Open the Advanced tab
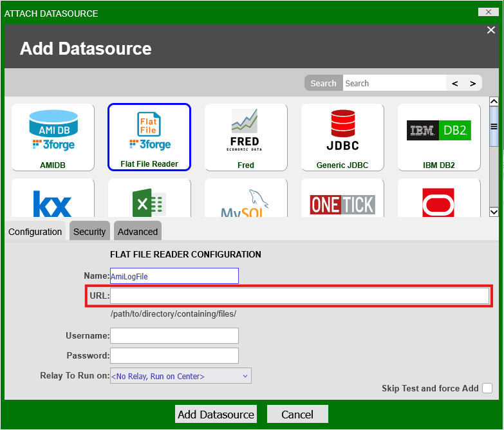The width and height of the screenshot is (504, 430). pyautogui.click(x=137, y=232)
